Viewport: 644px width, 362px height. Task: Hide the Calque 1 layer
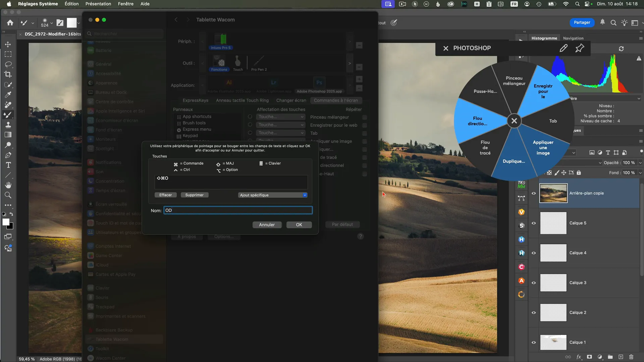click(534, 342)
